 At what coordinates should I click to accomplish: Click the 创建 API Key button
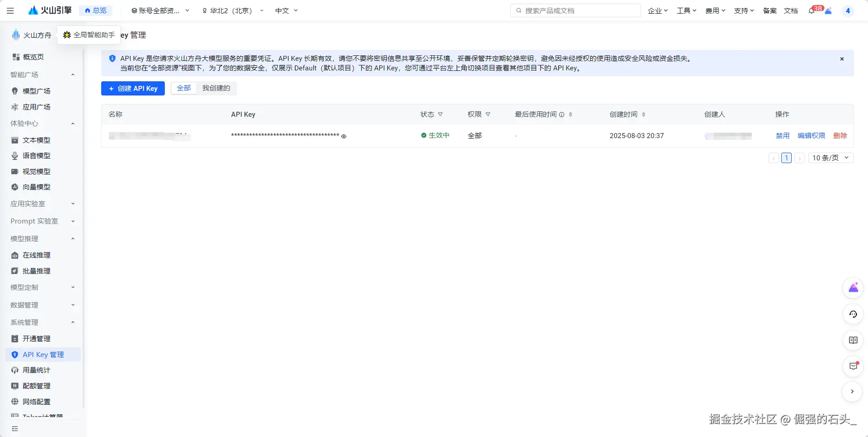133,89
